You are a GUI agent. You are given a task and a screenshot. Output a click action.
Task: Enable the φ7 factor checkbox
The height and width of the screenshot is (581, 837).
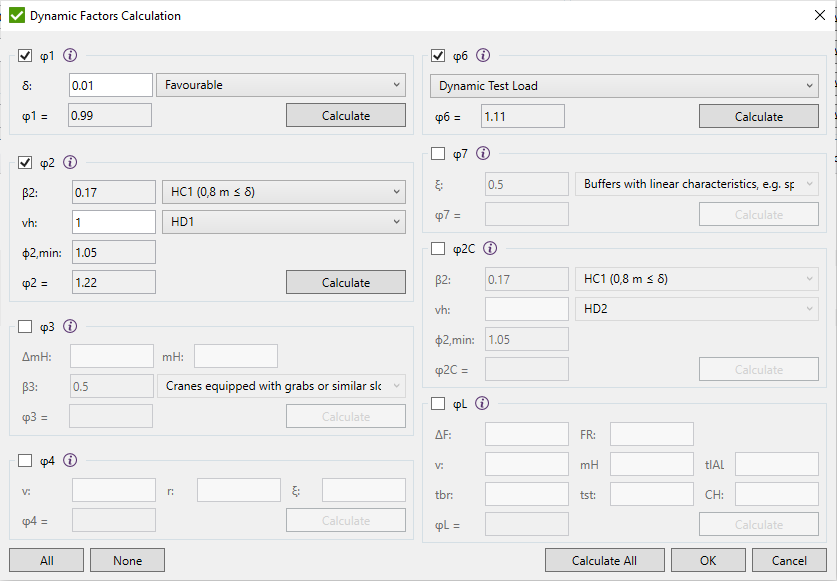click(437, 154)
